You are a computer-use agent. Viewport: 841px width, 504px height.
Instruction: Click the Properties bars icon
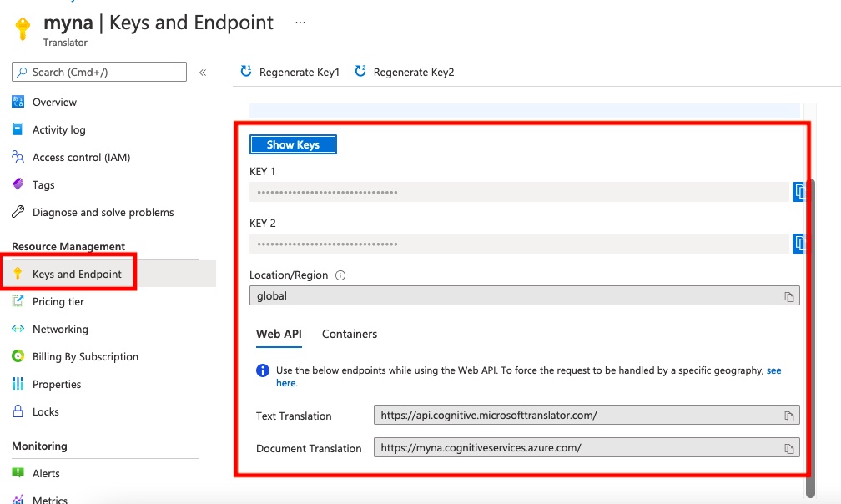(18, 383)
